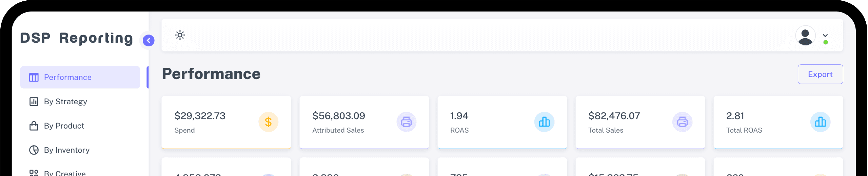Screen dimensions: 868x176
Task: Select the $29,322.73 Spend card
Action: (226, 122)
